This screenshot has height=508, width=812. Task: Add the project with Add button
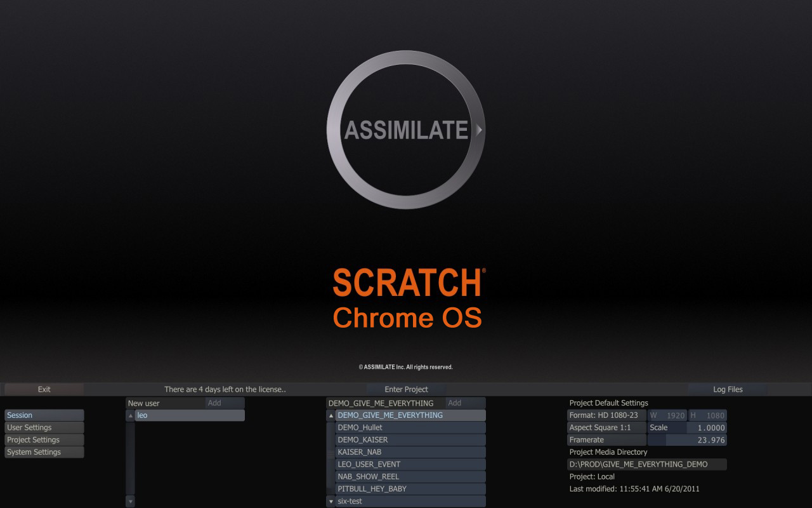click(466, 403)
